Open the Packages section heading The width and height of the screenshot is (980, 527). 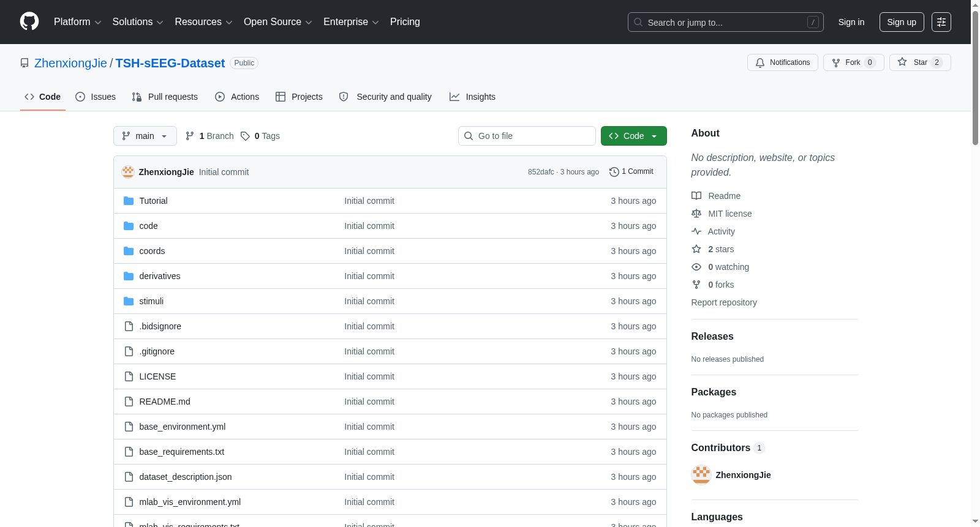(714, 392)
